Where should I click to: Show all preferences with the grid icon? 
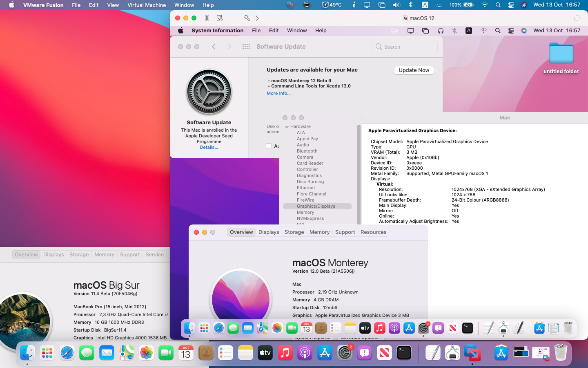[x=246, y=47]
